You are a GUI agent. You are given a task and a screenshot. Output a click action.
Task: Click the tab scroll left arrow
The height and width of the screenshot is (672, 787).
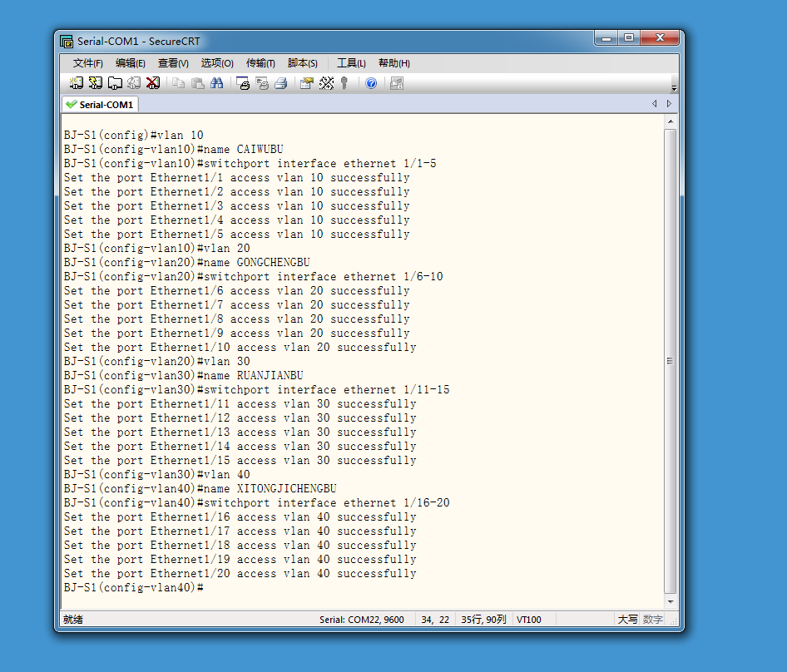[x=655, y=103]
